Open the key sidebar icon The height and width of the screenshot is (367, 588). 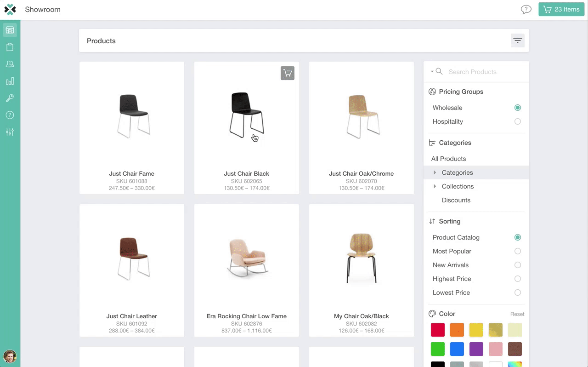tap(10, 98)
